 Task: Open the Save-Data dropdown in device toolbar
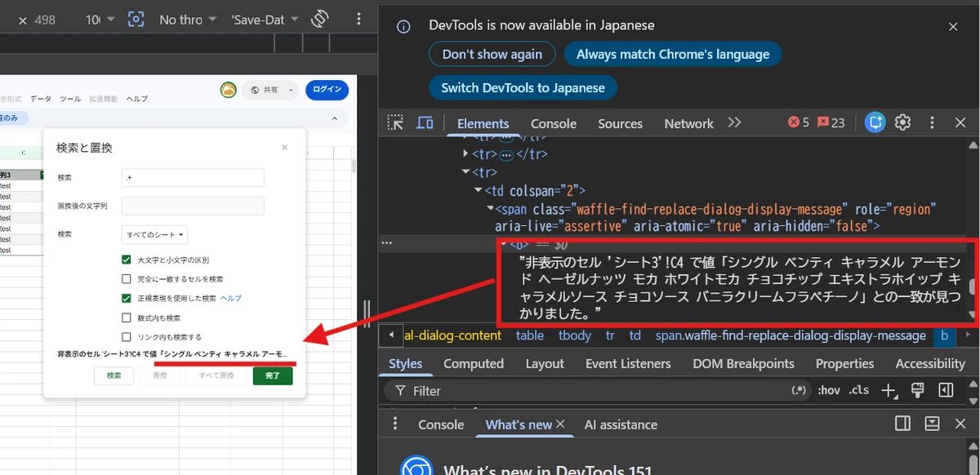tap(264, 19)
